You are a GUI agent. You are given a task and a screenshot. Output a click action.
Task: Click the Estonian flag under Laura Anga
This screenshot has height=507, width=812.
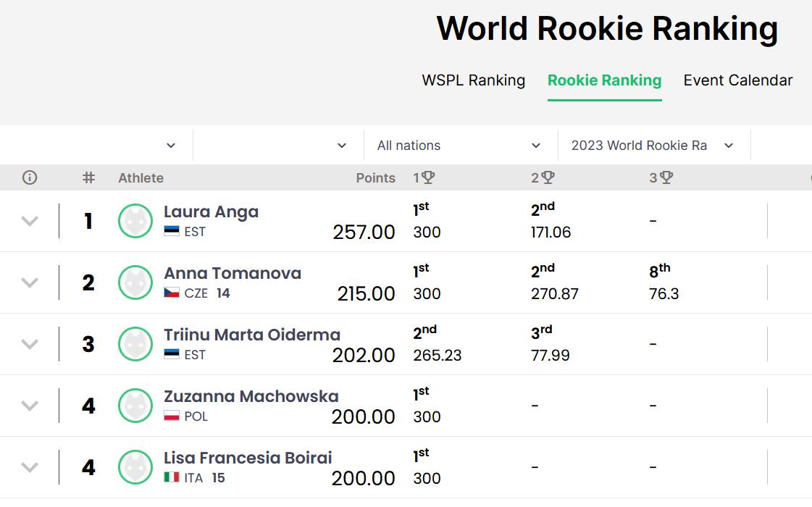[172, 232]
